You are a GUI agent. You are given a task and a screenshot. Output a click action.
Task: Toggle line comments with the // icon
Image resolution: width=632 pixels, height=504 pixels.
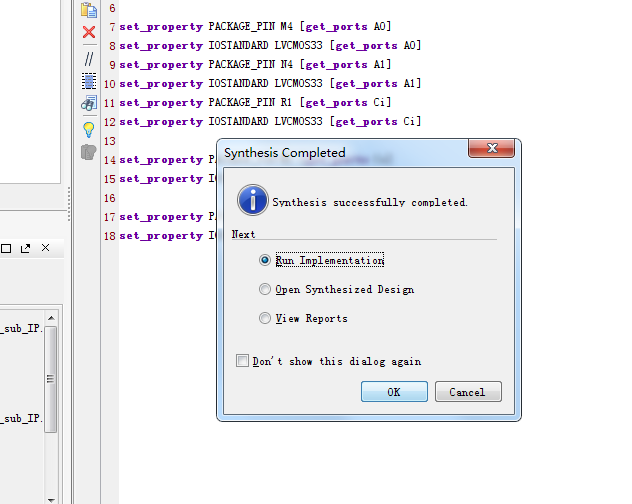coord(88,59)
